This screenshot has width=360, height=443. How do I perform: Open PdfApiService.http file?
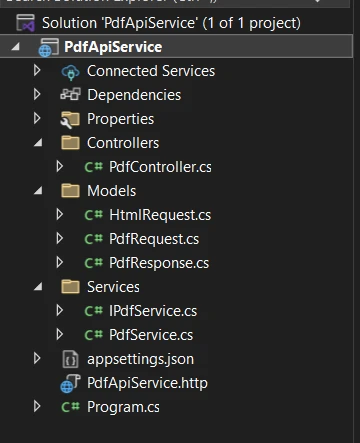147,383
